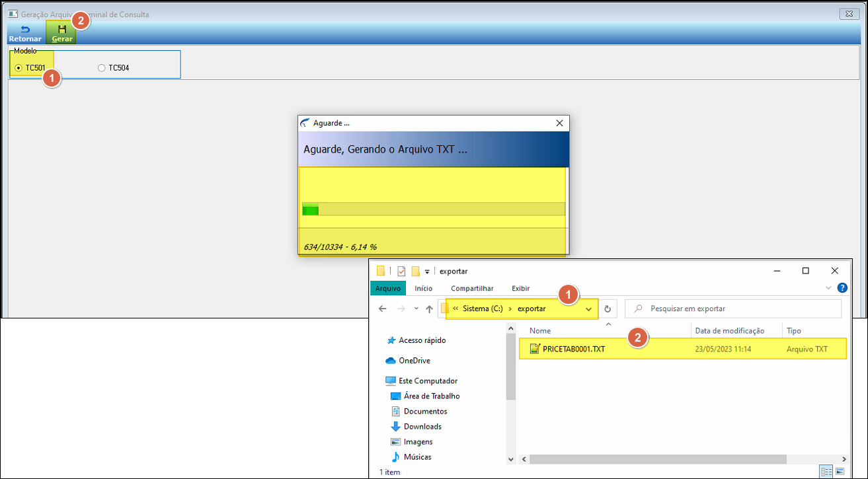
Task: Close the Aguarde progress dialog
Action: (x=559, y=123)
